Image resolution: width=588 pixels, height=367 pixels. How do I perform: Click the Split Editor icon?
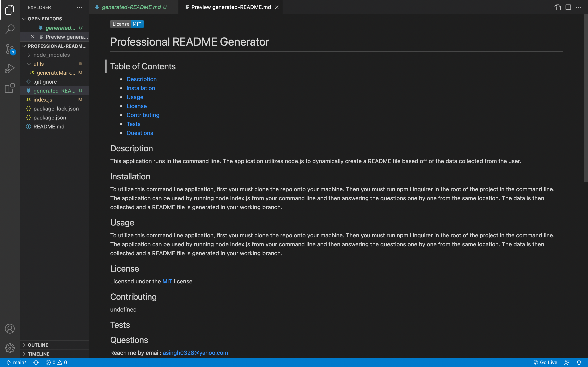click(x=568, y=7)
